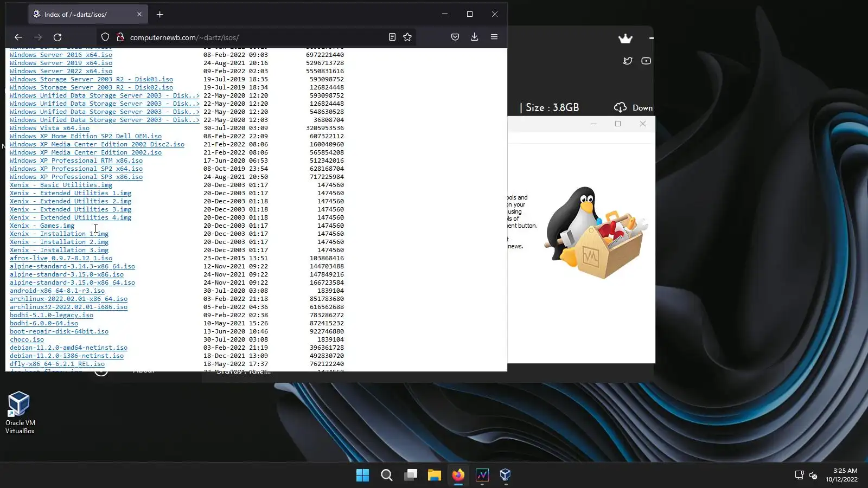This screenshot has width=868, height=488.
Task: Open the YouTube icon in the background window
Action: click(646, 61)
